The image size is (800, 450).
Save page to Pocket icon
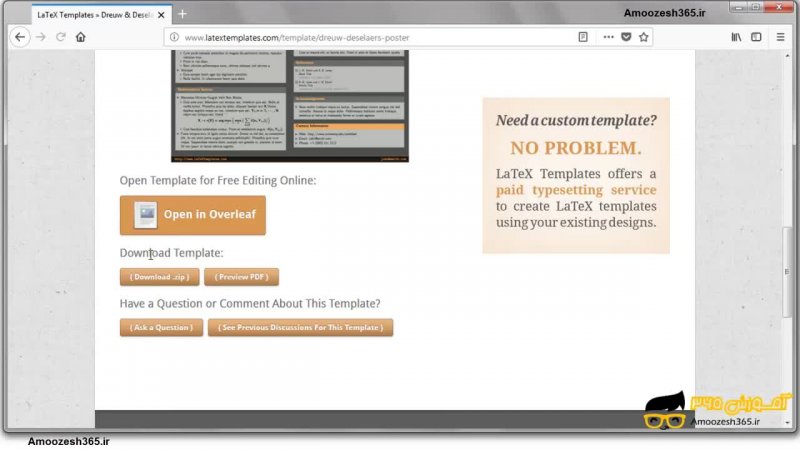coord(626,37)
